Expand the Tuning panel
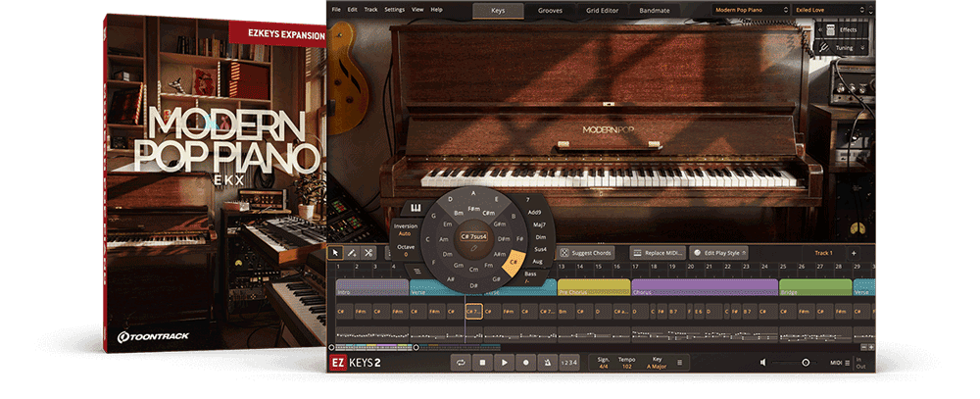This screenshot has width=980, height=399. tap(843, 47)
